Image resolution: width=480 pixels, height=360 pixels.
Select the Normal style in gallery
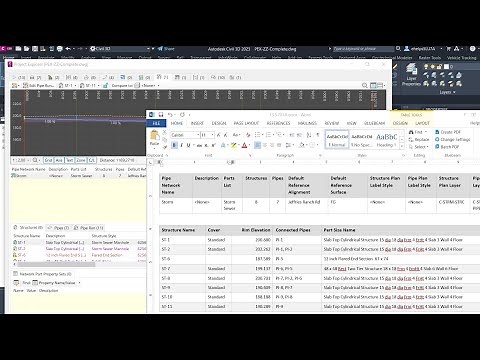(337, 140)
